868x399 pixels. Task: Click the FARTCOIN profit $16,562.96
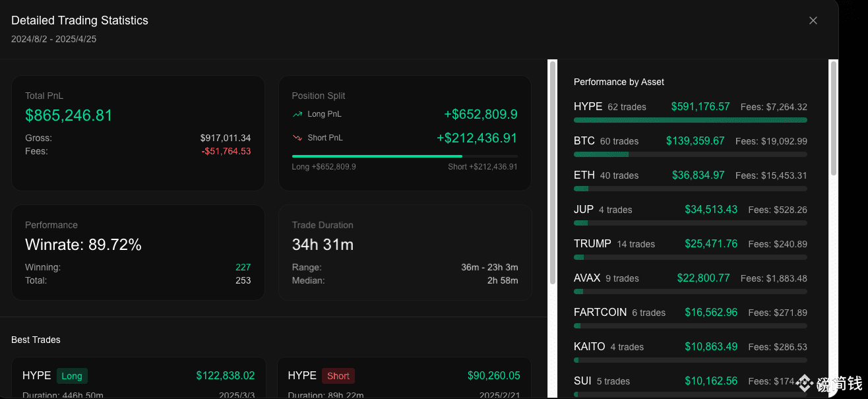711,312
